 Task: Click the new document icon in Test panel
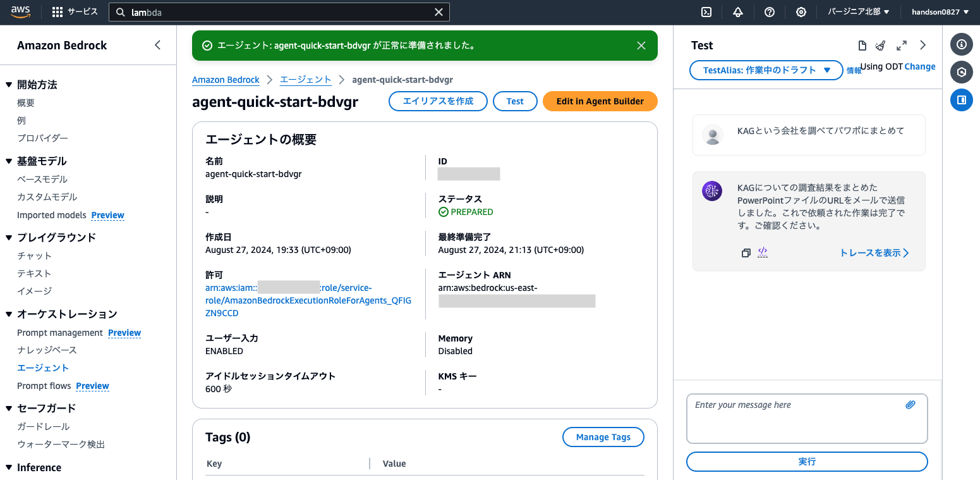(x=862, y=46)
